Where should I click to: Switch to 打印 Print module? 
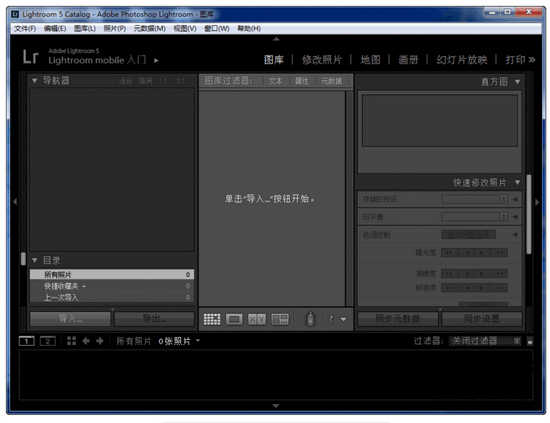click(515, 60)
